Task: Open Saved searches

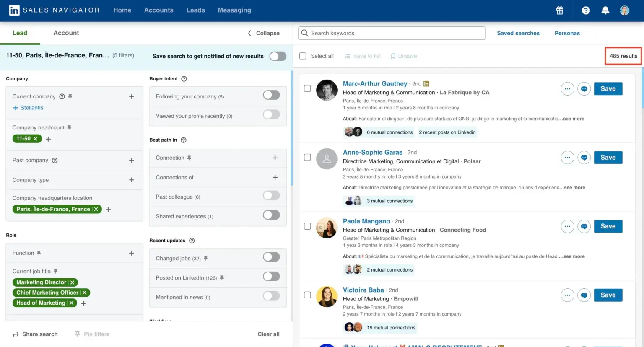Action: pyautogui.click(x=518, y=33)
